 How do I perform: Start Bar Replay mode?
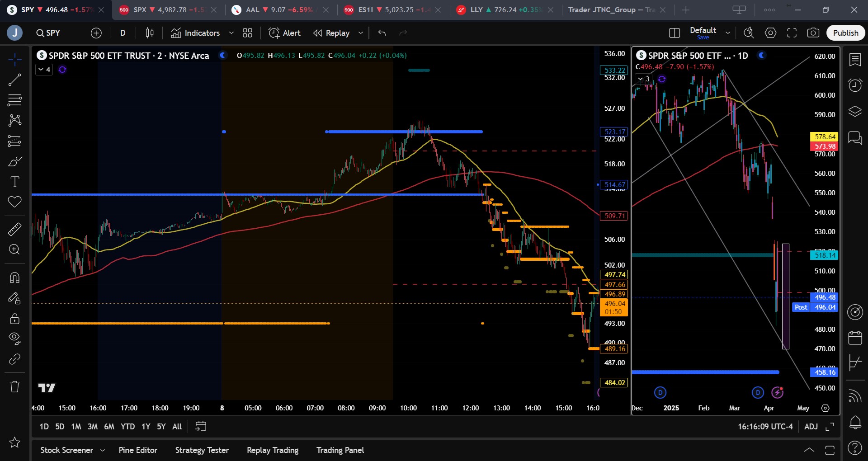(x=332, y=33)
